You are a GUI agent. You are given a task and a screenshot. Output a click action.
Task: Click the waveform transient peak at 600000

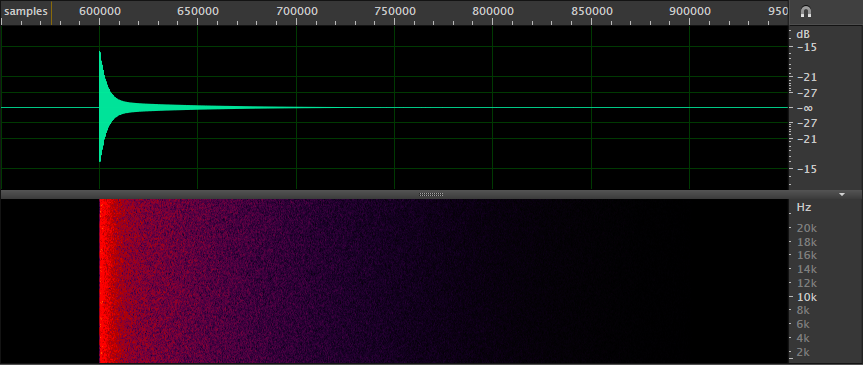click(100, 53)
